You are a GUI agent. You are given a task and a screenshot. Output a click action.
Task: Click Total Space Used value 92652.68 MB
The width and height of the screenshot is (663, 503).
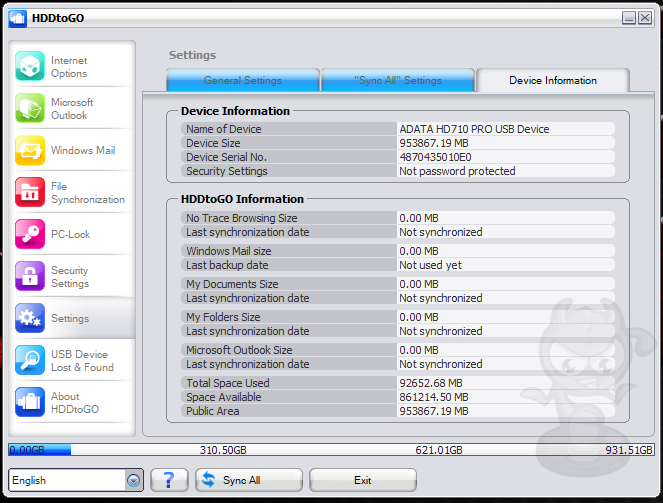coord(431,383)
